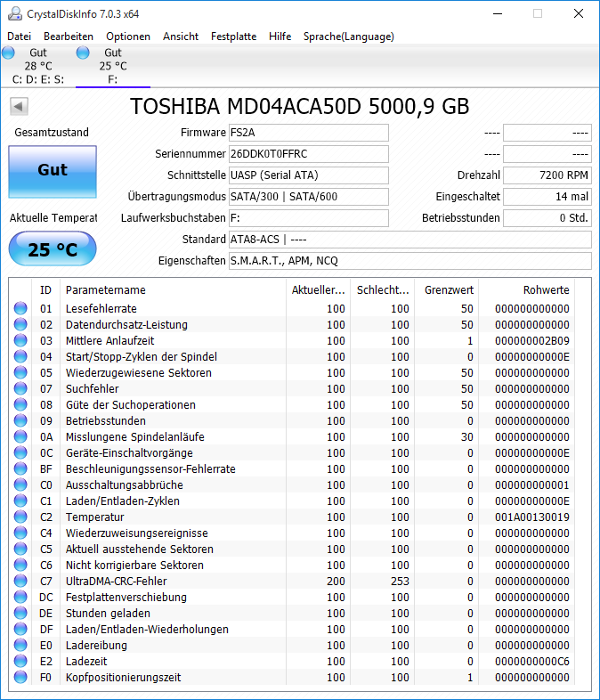Click the Ladezeit parameter name
This screenshot has height=700, width=600.
click(x=86, y=662)
